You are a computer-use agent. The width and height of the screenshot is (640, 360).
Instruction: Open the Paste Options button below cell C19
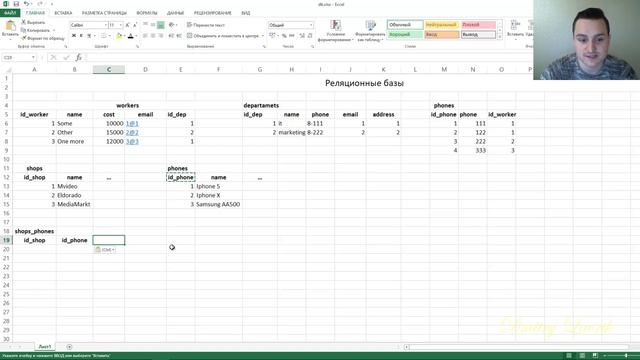[105, 249]
